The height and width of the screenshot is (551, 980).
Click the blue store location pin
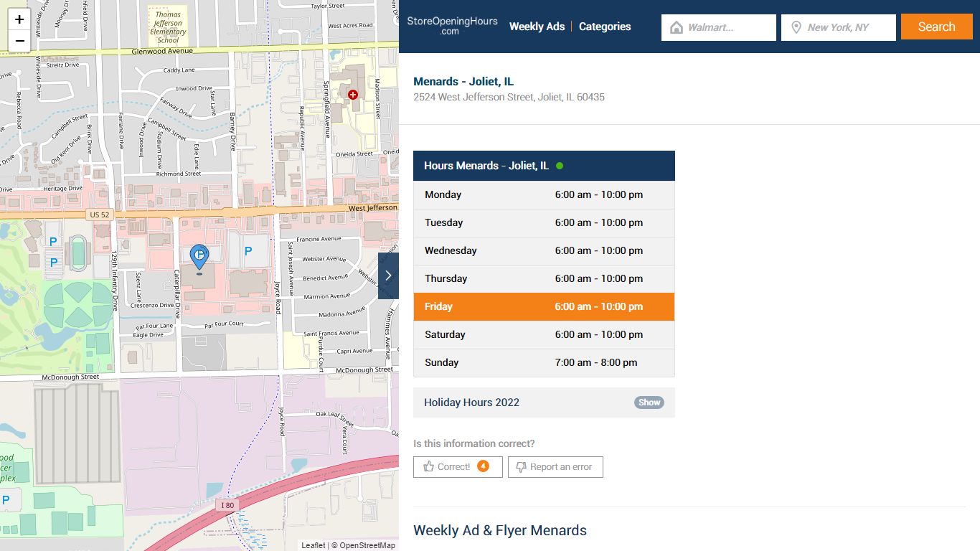click(199, 258)
